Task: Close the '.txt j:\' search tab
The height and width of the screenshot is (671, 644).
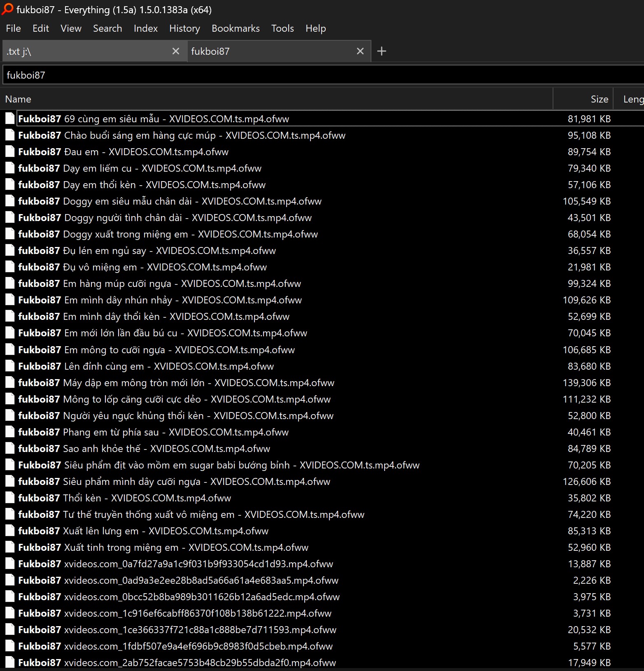Action: coord(175,51)
